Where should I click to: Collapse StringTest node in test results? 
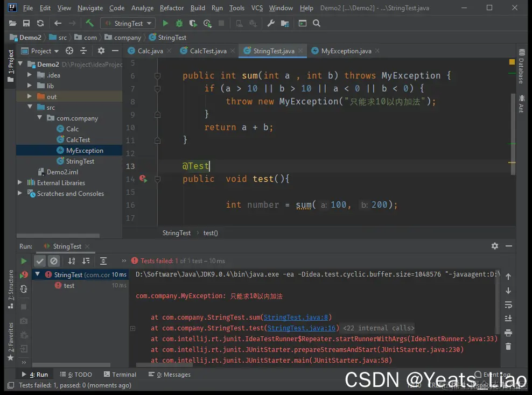(38, 274)
